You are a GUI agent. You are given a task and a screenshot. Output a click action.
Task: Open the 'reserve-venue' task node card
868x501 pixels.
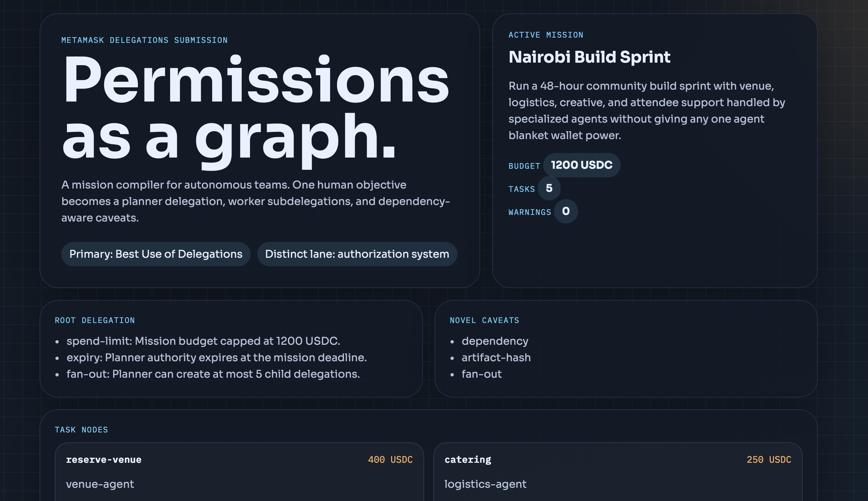[x=239, y=472]
